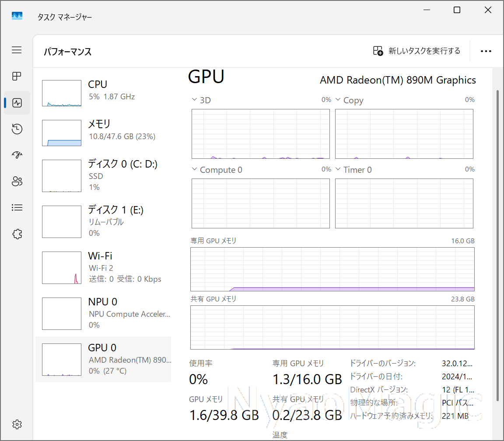This screenshot has height=441, width=504.
Task: Click the 0% usage rate value
Action: click(x=198, y=380)
